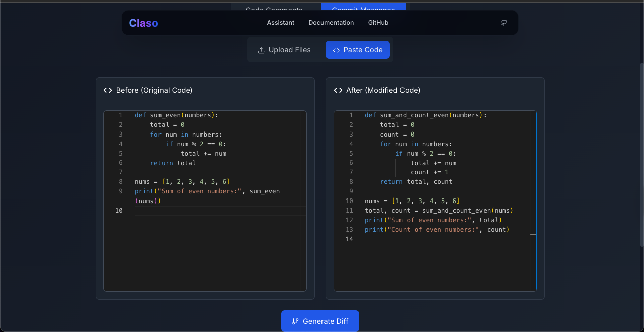
Task: Select the Paste Code tab
Action: tap(358, 50)
